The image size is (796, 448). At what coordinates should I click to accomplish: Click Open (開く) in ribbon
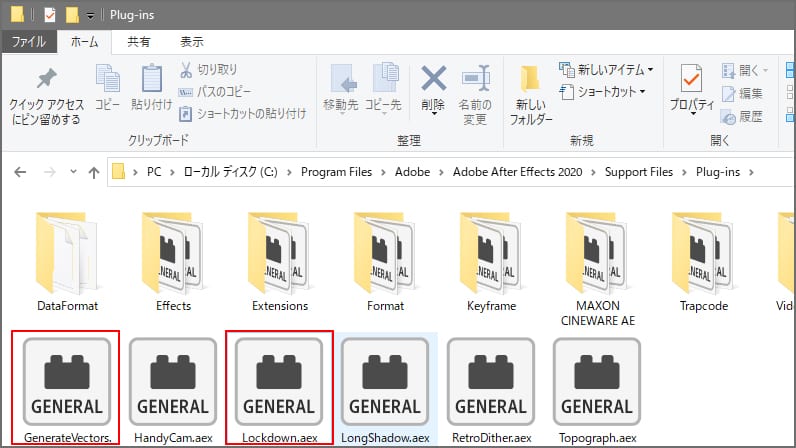tap(745, 70)
